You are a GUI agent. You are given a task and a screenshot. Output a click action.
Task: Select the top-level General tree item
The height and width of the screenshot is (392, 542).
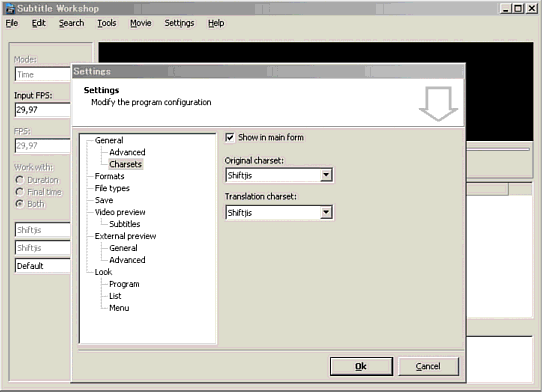point(109,140)
